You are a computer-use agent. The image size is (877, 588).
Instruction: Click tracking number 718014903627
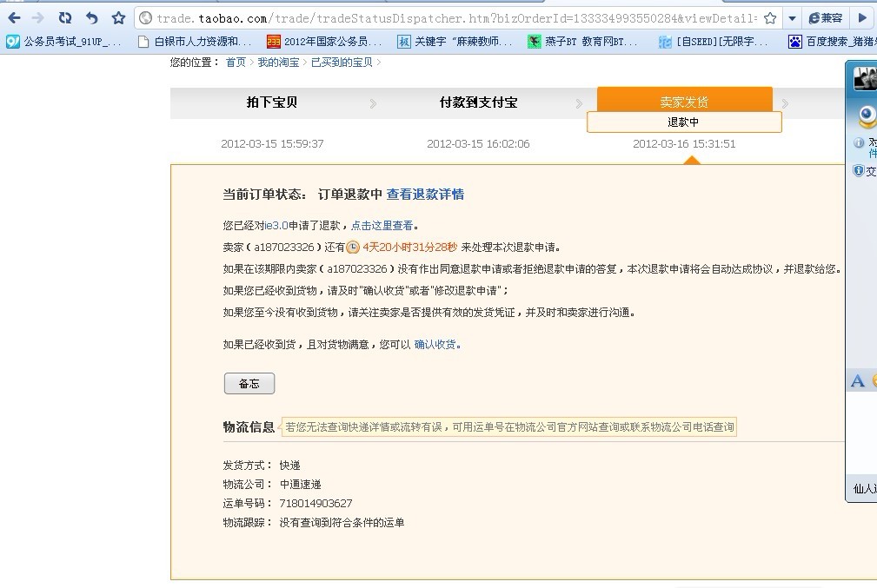point(316,503)
